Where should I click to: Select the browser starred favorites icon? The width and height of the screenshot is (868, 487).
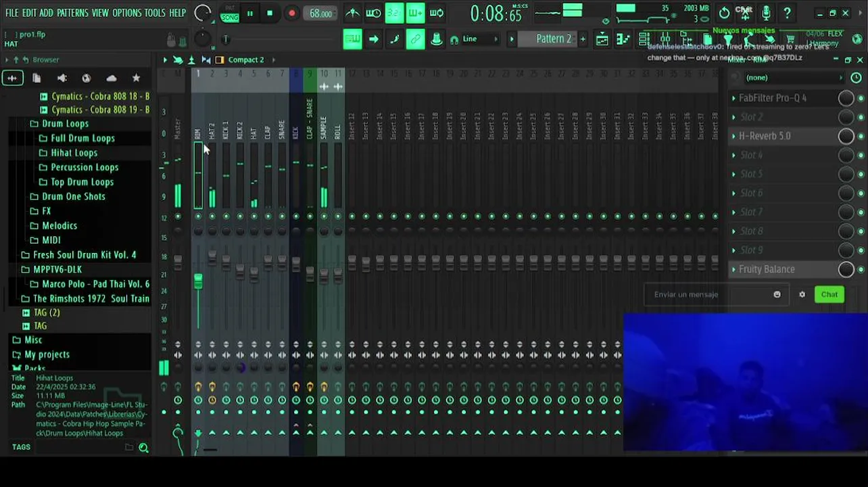point(136,78)
